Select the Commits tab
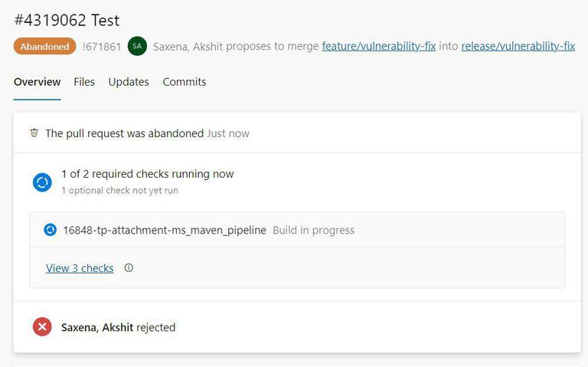The image size is (588, 367). click(x=184, y=82)
